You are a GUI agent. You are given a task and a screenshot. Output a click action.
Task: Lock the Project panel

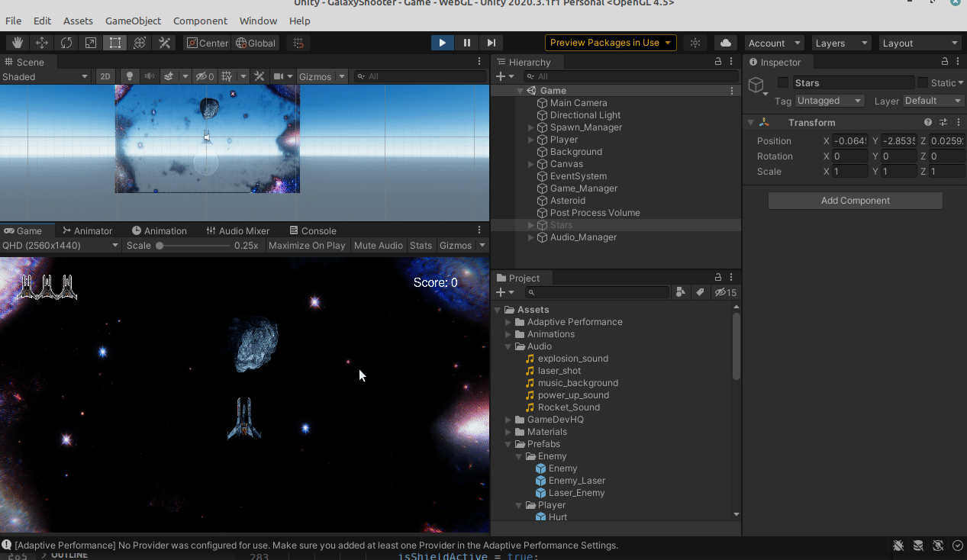pyautogui.click(x=717, y=278)
